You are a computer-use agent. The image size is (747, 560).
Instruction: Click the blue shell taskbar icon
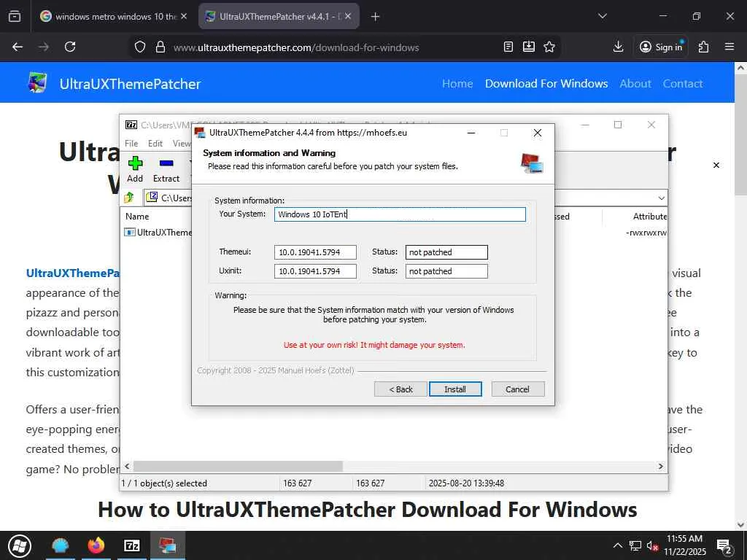point(61,545)
